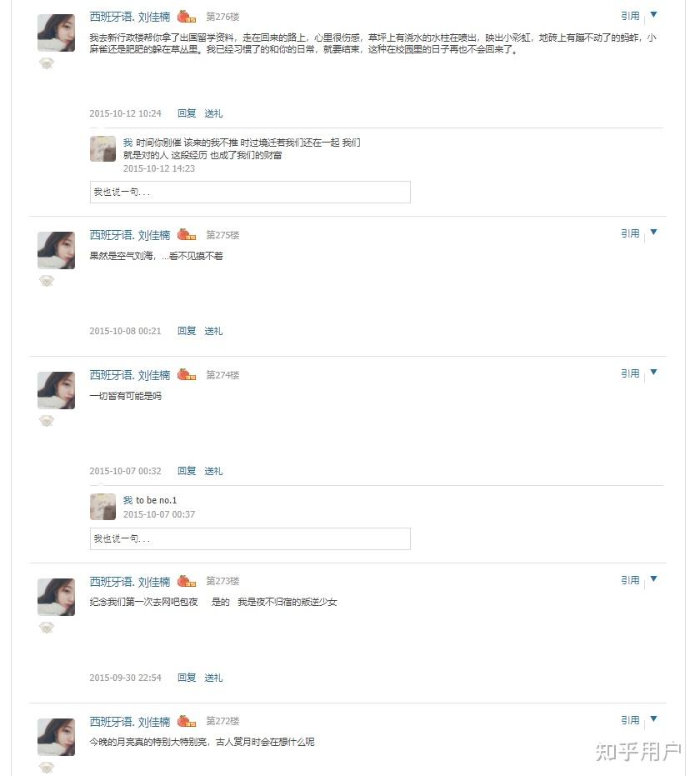Viewport: 700px width, 776px height.
Task: Click 回复 under the 2015-10-12 10:24 post
Action: (187, 113)
